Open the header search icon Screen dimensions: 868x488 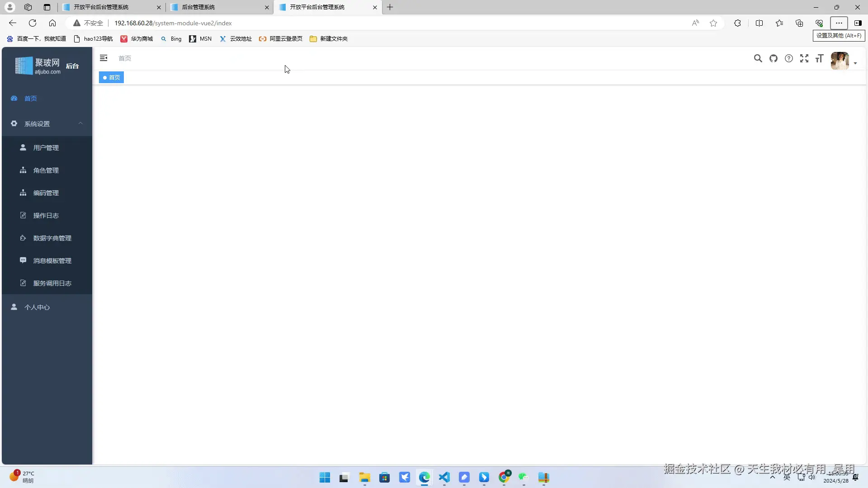coord(758,58)
